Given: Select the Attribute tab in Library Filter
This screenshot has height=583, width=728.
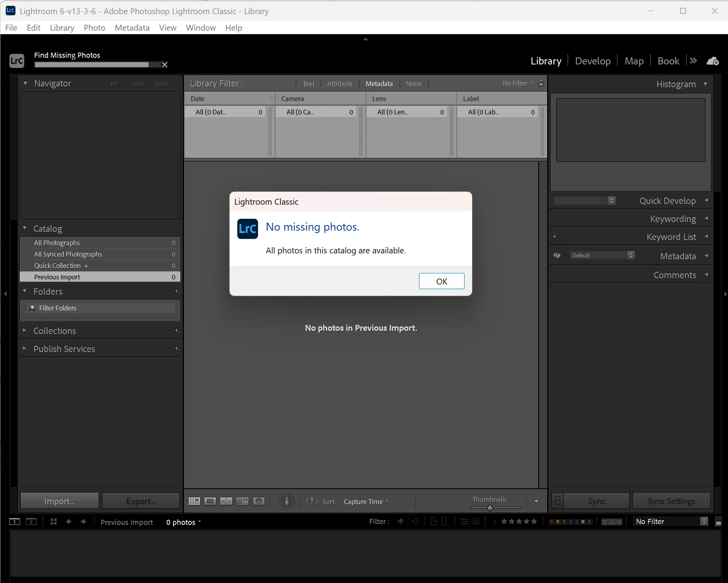Looking at the screenshot, I should [x=340, y=84].
